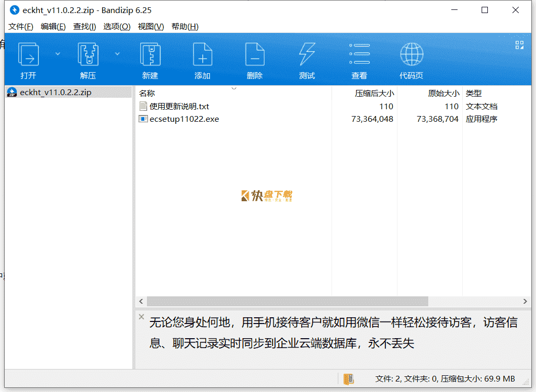Click the text document icon of 使用更新说明.txt

click(143, 106)
